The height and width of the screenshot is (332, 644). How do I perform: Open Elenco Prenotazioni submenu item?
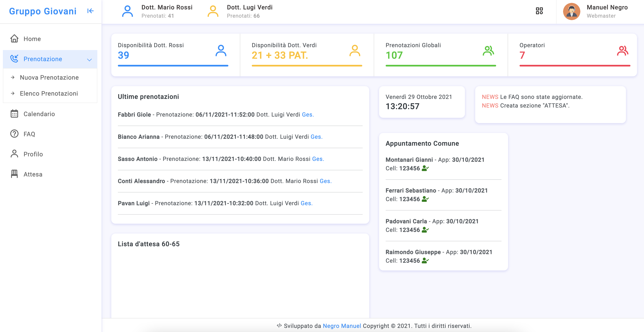49,93
